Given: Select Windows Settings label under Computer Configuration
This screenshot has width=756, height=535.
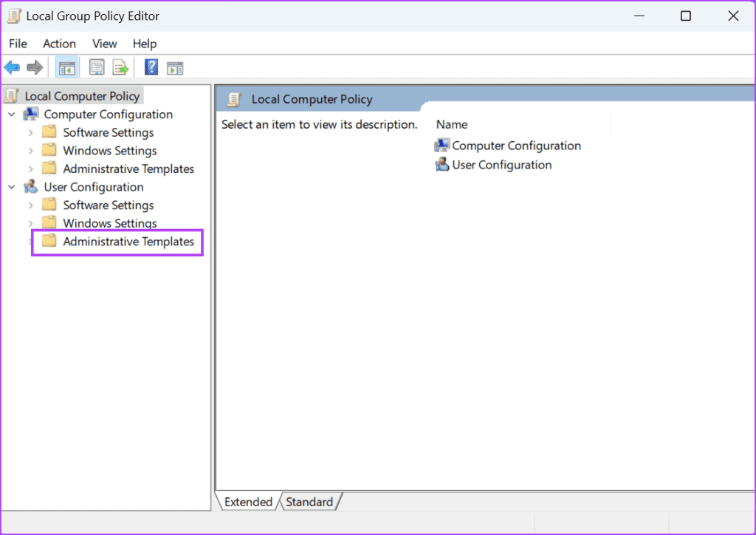Looking at the screenshot, I should tap(110, 151).
